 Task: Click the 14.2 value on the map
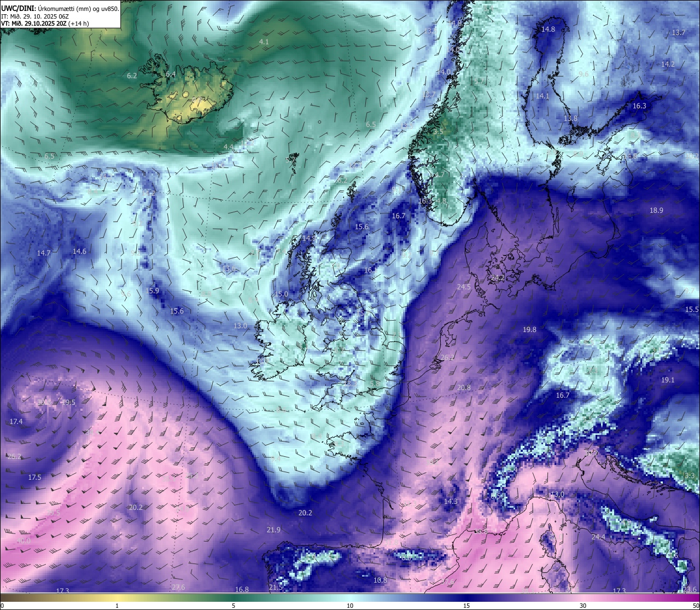[x=668, y=65]
